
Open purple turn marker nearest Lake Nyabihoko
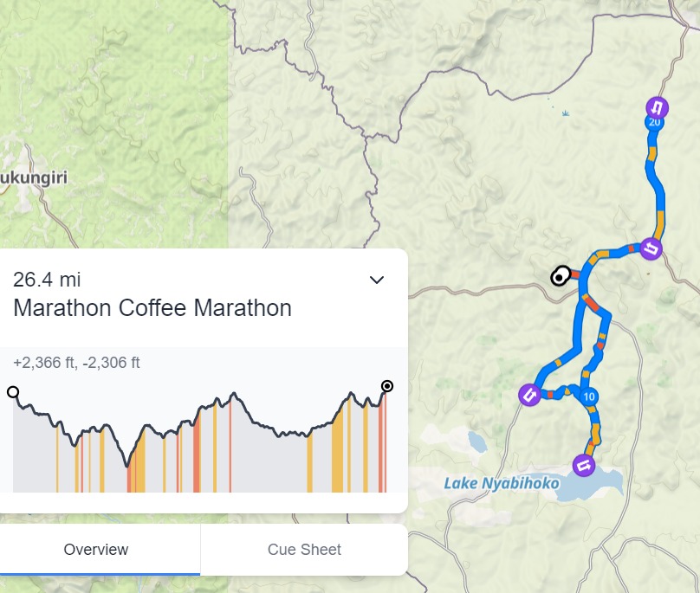[x=584, y=466]
